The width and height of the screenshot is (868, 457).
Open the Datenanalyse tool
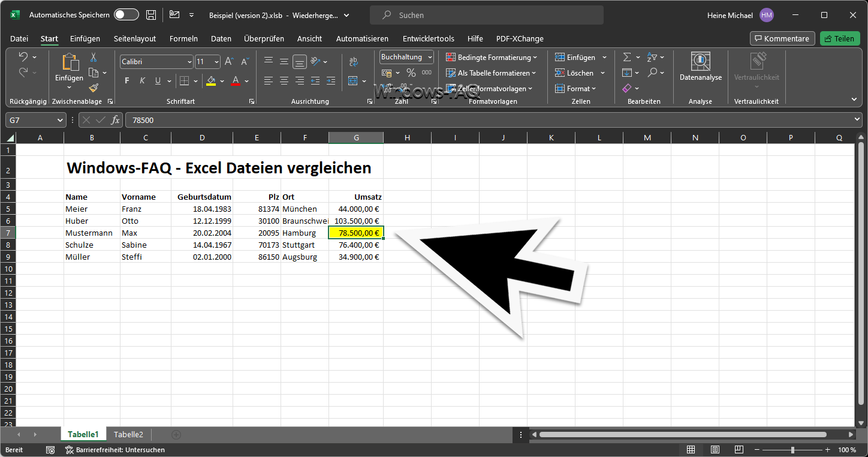[700, 67]
